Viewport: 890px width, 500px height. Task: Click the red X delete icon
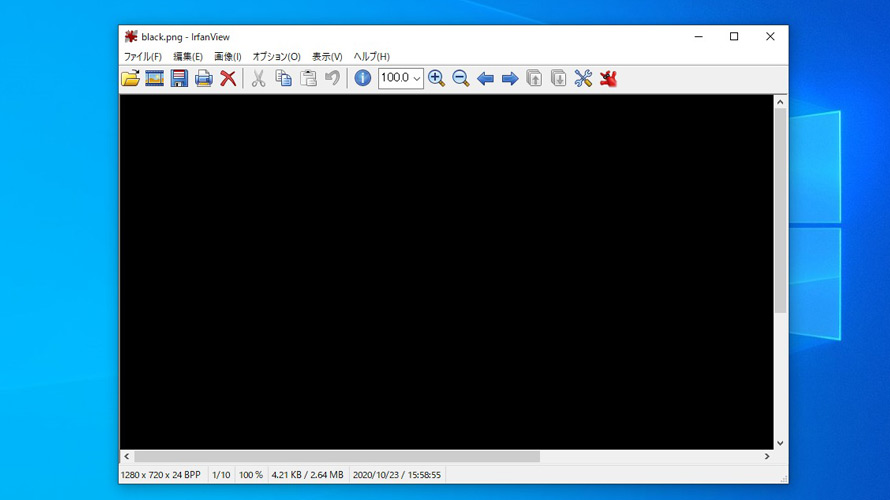click(228, 78)
